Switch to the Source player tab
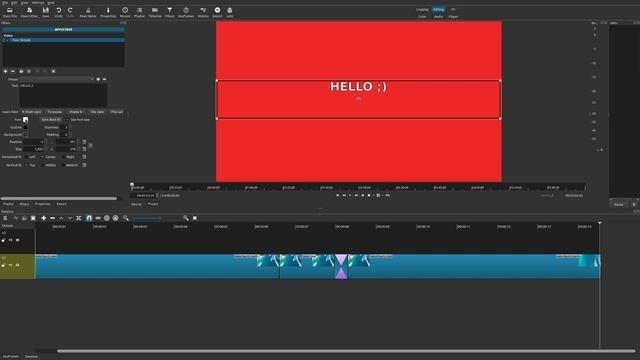This screenshot has height=360, width=640. pyautogui.click(x=136, y=204)
